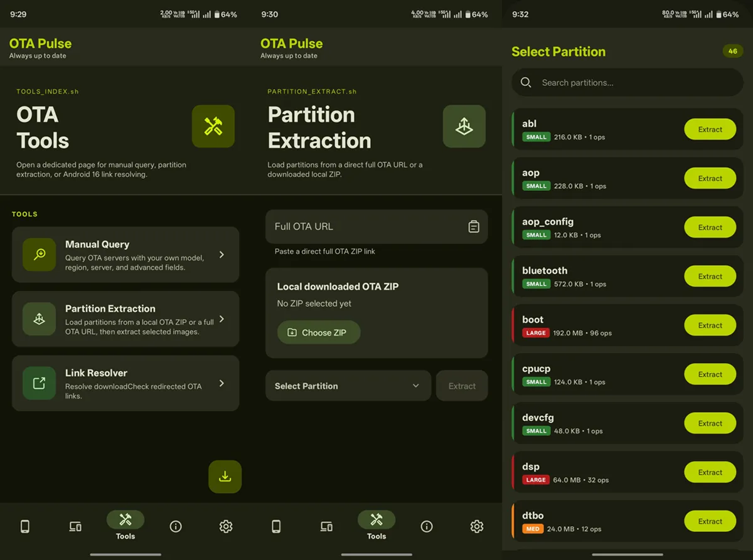Tap battery indicator in right screen status bar
The image size is (753, 560).
[727, 14]
